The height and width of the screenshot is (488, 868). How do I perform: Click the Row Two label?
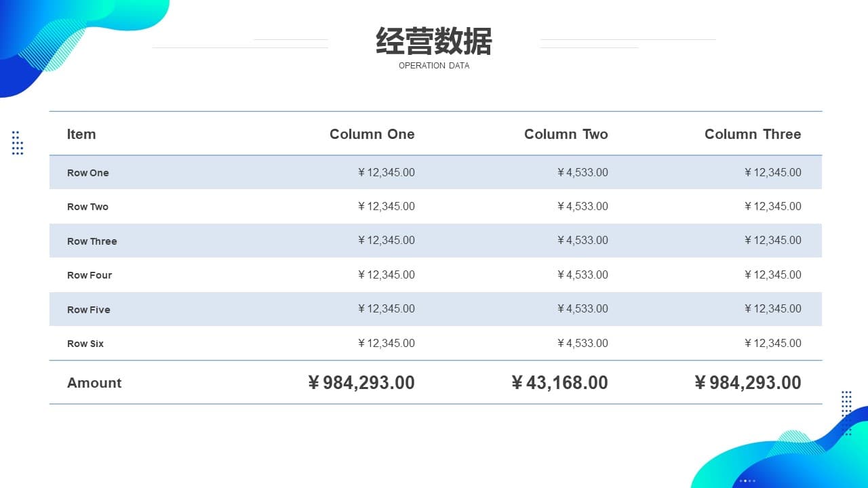[x=87, y=207]
